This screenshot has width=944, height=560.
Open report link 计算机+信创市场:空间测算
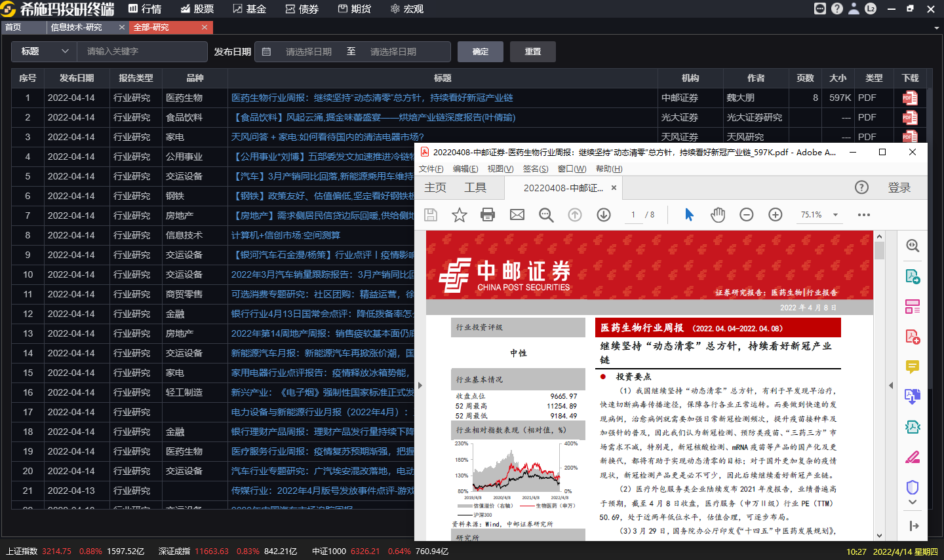pos(286,235)
